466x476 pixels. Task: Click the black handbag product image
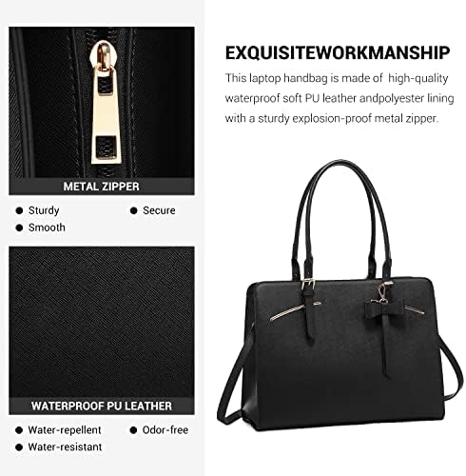coord(340,295)
